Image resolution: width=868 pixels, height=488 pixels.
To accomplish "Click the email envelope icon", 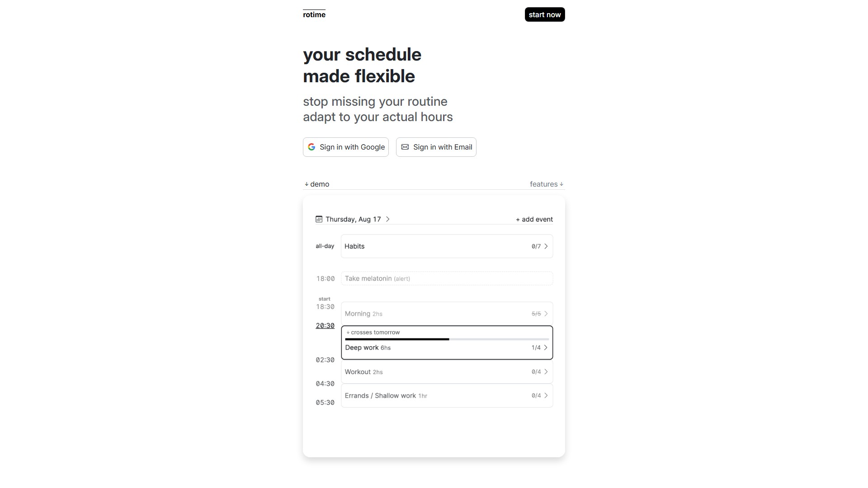I will click(405, 147).
